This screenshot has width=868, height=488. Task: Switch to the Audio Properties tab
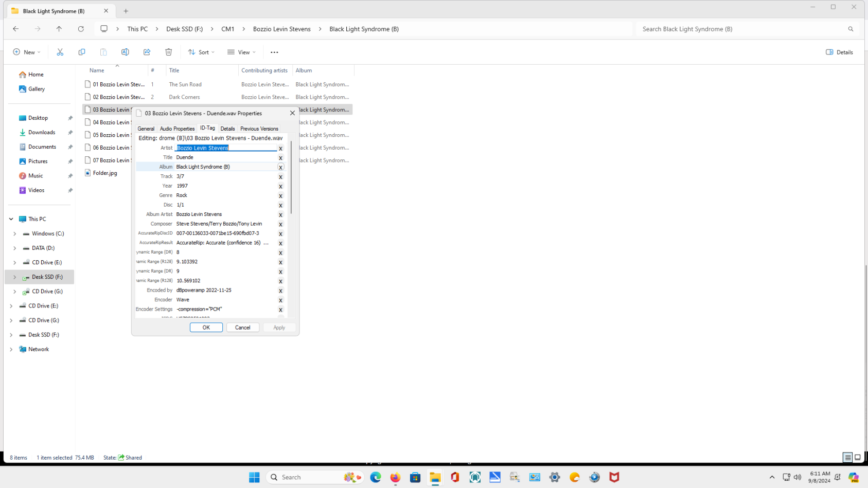(177, 129)
